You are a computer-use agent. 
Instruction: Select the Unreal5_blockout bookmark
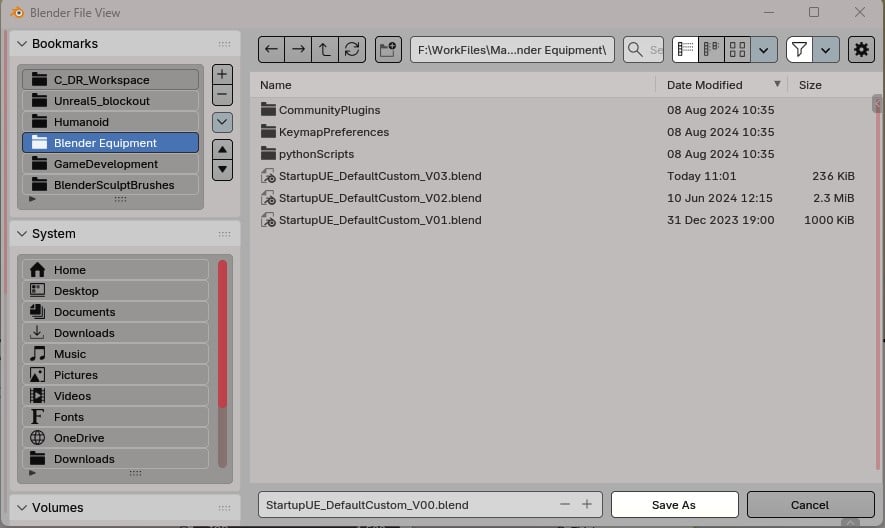coord(111,101)
